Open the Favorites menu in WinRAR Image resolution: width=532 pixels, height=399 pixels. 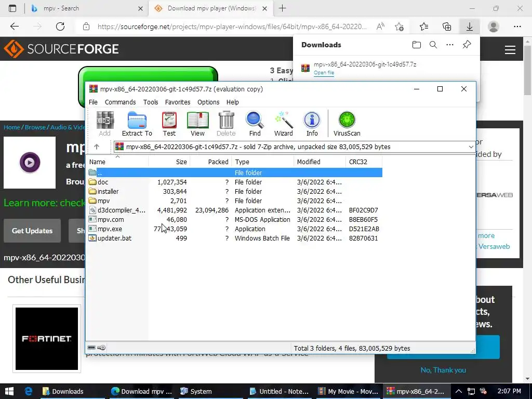tap(178, 102)
